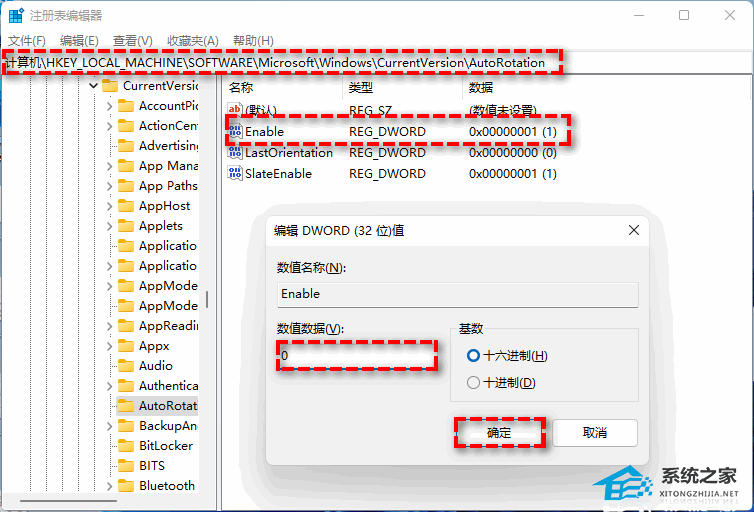Expand the Authentica tree node

[x=109, y=386]
